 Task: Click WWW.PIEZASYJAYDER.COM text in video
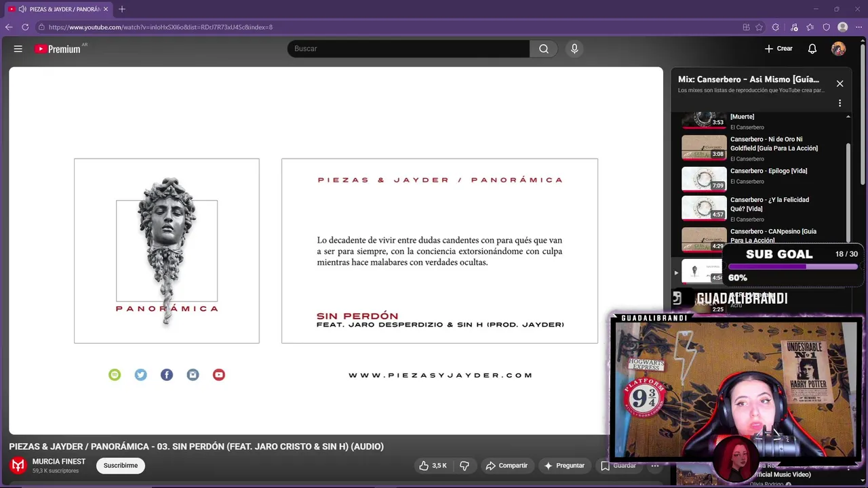tap(441, 375)
